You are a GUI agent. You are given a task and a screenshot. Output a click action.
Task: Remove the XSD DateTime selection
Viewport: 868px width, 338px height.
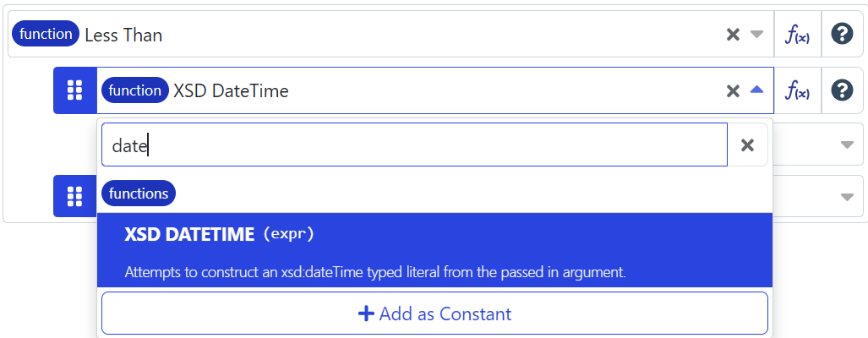(733, 90)
